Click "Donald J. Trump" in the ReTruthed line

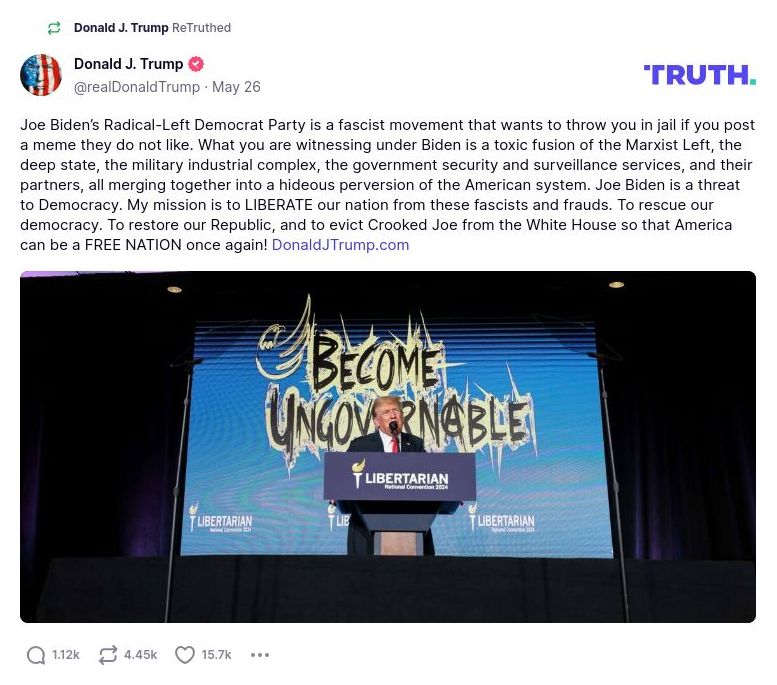pos(121,28)
